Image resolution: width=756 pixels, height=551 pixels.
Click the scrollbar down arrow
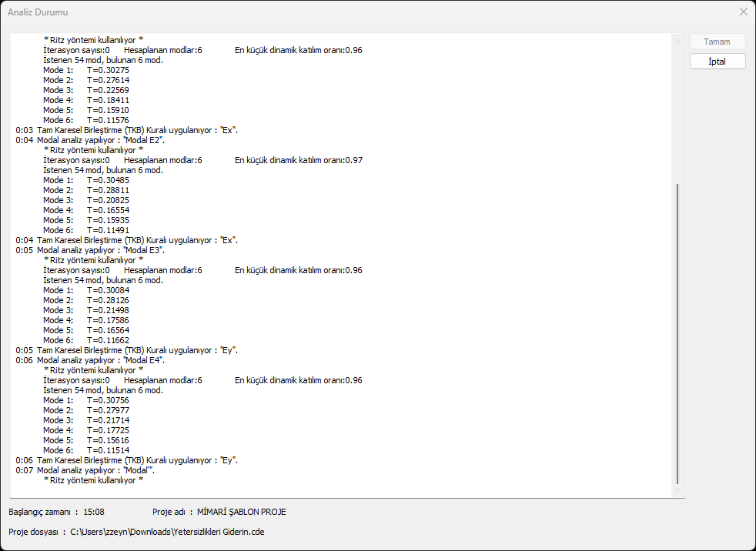(x=677, y=493)
